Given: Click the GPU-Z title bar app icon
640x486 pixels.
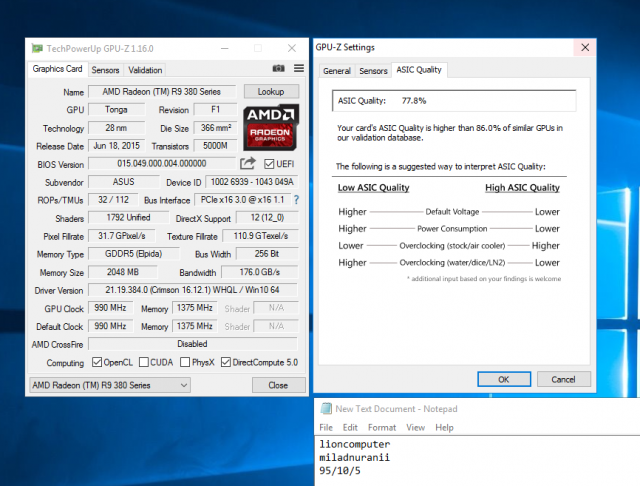Looking at the screenshot, I should 37,47.
